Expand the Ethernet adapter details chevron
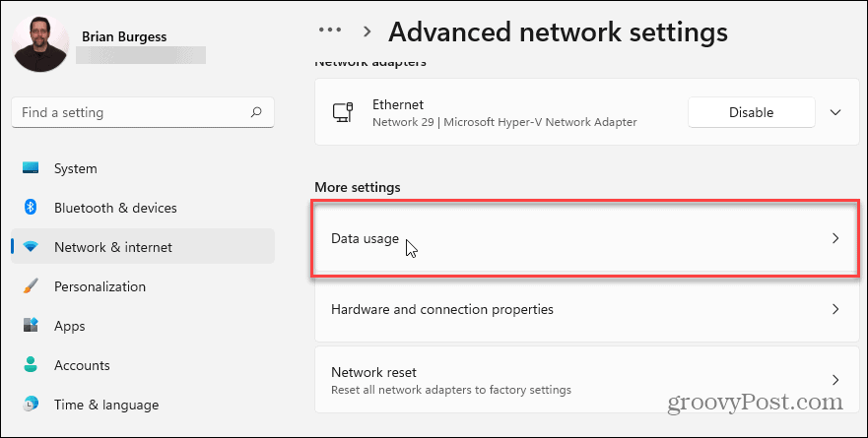The width and height of the screenshot is (868, 438). pos(835,112)
